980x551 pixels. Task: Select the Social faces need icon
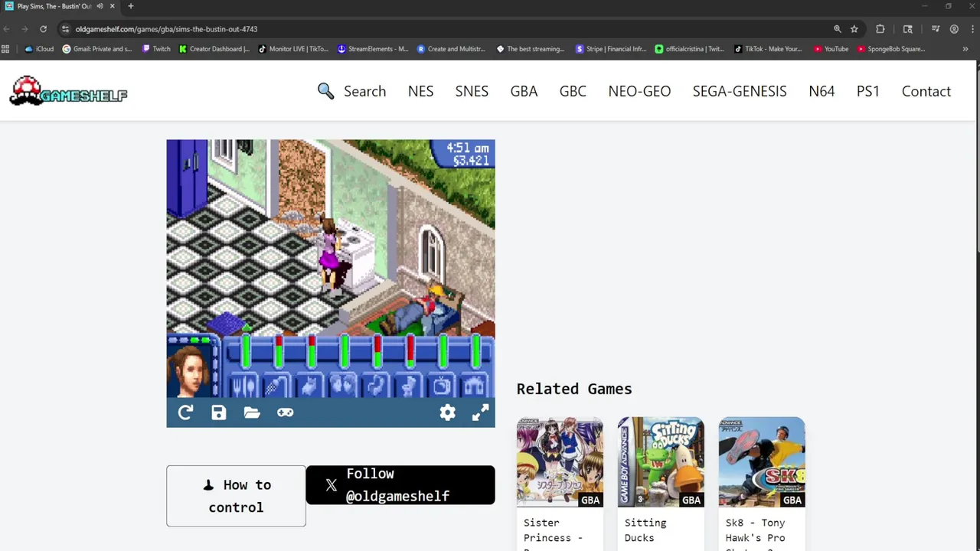click(342, 386)
